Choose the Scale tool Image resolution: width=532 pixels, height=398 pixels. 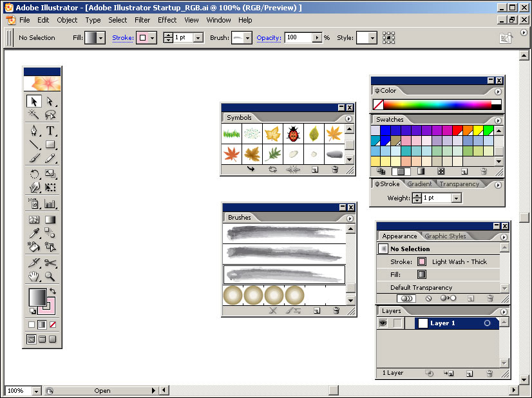(50, 174)
